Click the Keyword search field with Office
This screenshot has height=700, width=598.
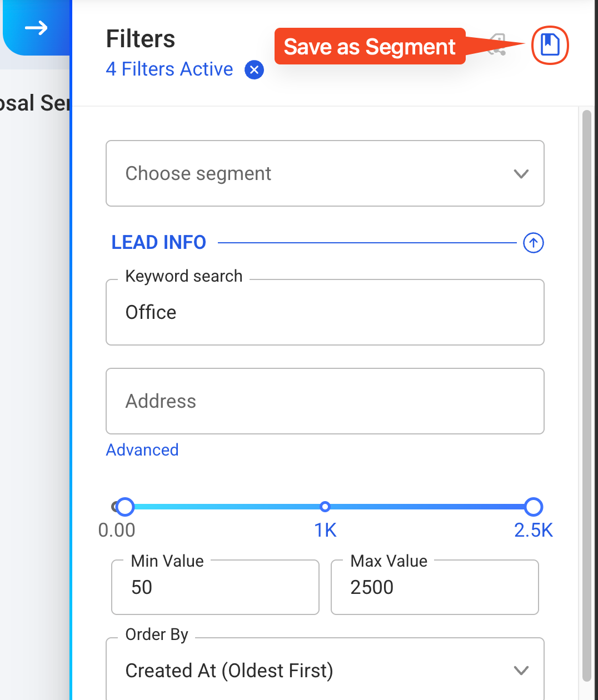(x=325, y=312)
